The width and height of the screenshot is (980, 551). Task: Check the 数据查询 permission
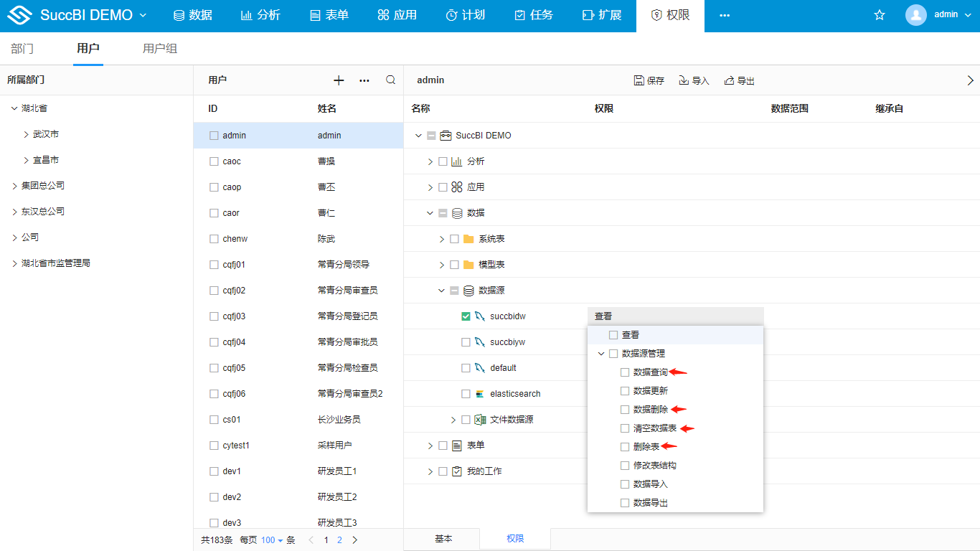click(625, 372)
